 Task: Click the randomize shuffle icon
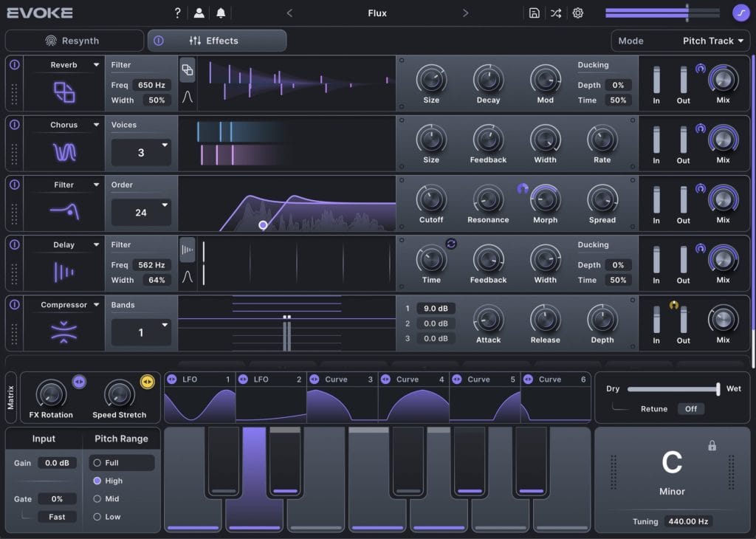555,13
